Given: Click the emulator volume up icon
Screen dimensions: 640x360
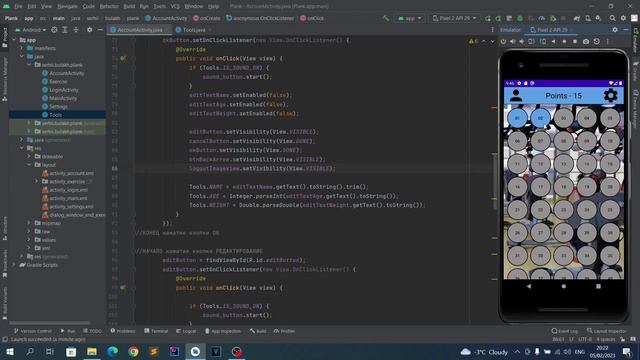Looking at the screenshot, I should (x=513, y=42).
